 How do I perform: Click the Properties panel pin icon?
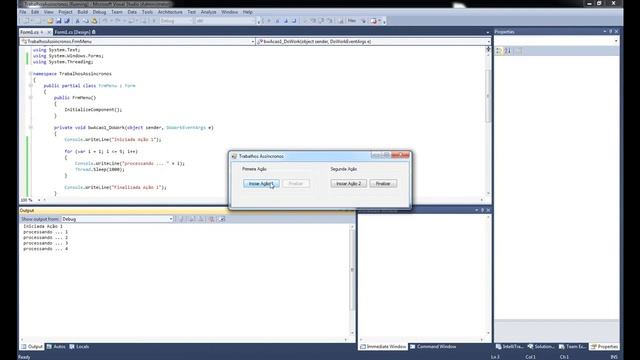[x=611, y=31]
